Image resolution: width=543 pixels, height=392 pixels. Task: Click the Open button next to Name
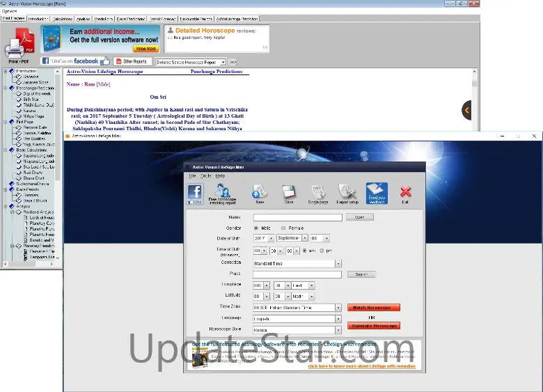359,217
